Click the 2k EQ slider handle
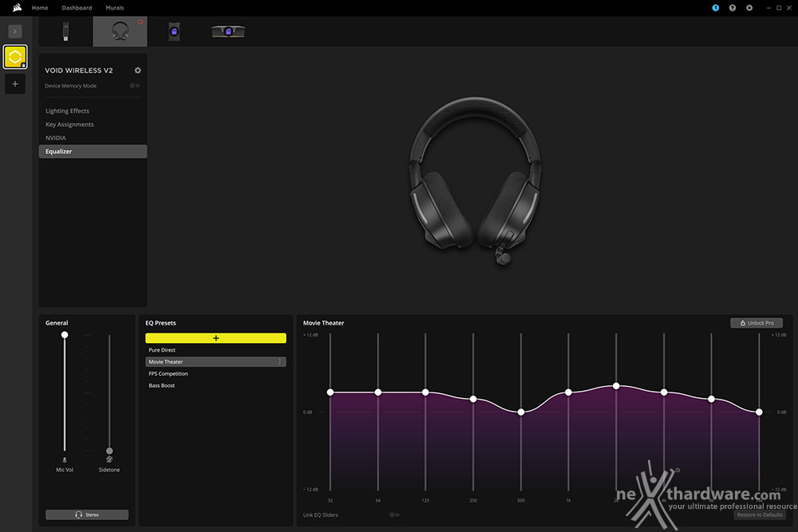This screenshot has width=798, height=532. tap(616, 386)
